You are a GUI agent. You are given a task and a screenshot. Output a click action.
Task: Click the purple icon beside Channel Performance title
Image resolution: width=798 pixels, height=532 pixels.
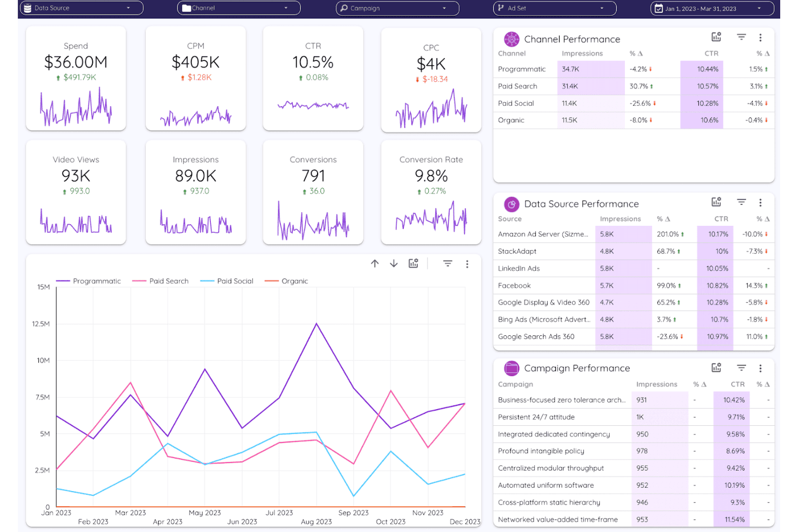click(512, 39)
